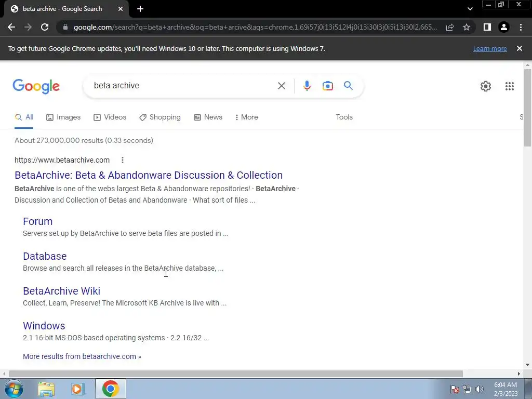Open the Chrome side panel icon
This screenshot has width=532, height=399.
(487, 27)
